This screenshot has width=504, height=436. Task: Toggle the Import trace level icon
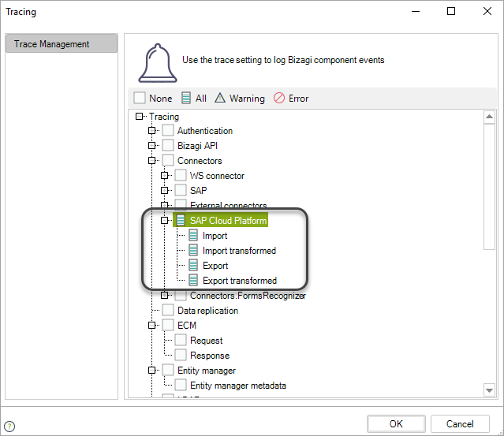pyautogui.click(x=193, y=236)
